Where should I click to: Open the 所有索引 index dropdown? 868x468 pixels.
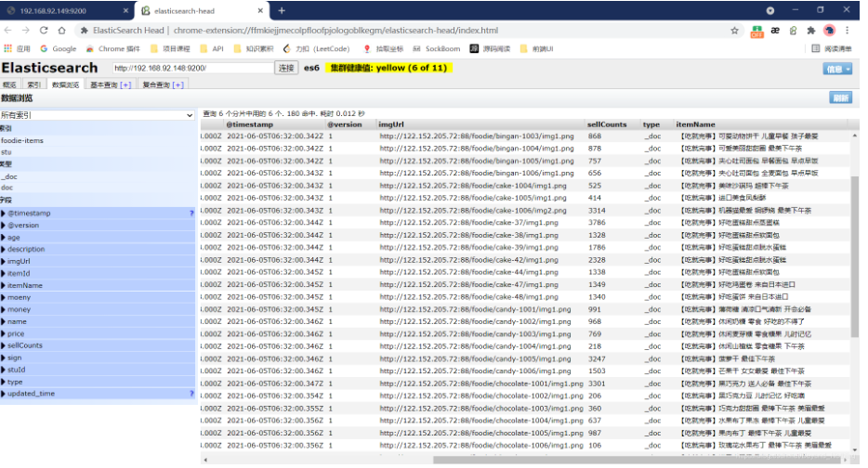click(98, 115)
